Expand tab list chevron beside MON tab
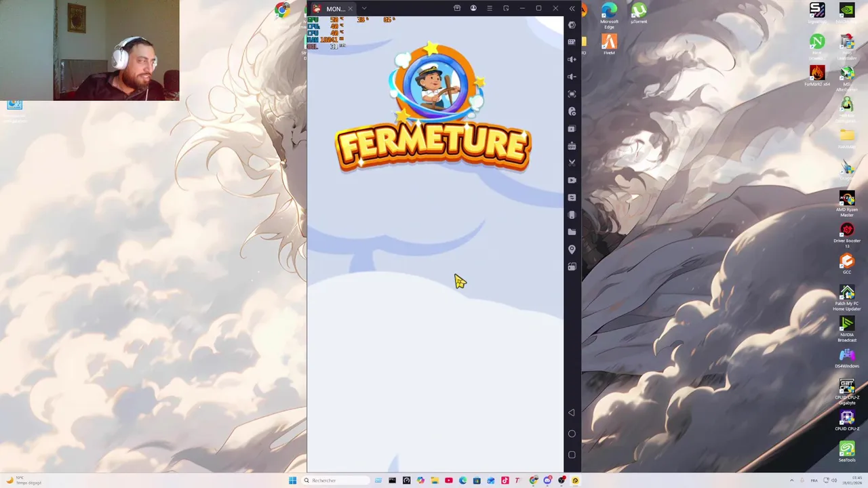Image resolution: width=868 pixels, height=488 pixels. [x=363, y=8]
